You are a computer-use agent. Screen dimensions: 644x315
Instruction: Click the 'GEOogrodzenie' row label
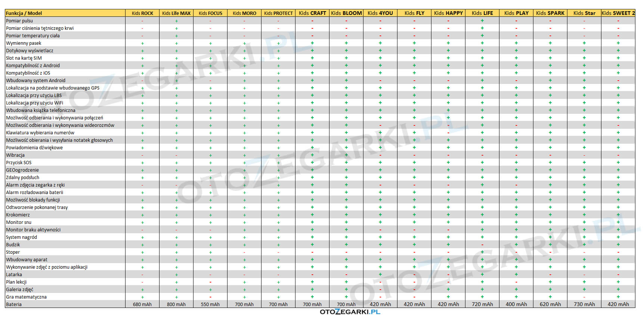tap(22, 170)
